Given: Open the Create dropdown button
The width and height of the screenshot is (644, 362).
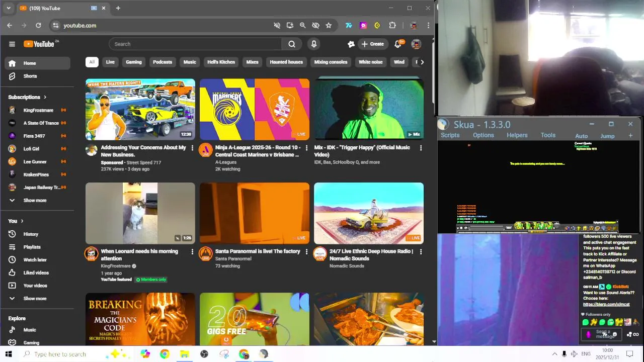Looking at the screenshot, I should 373,44.
